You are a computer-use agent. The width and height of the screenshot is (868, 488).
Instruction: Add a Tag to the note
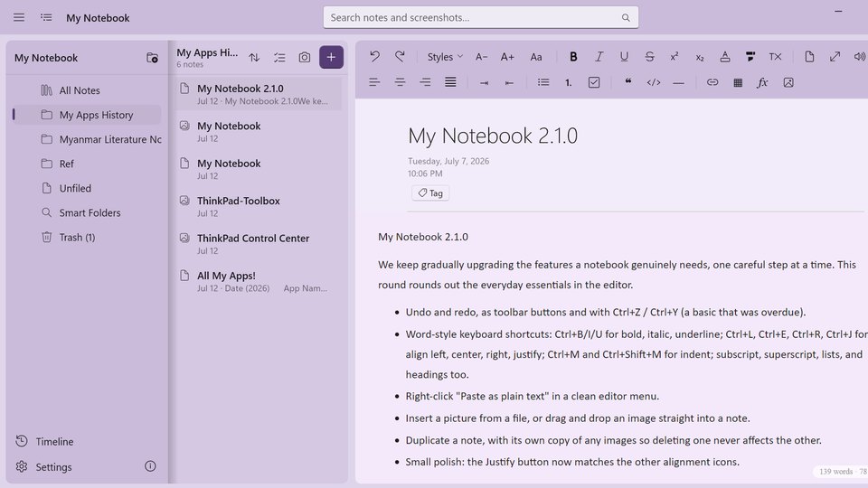(x=430, y=193)
